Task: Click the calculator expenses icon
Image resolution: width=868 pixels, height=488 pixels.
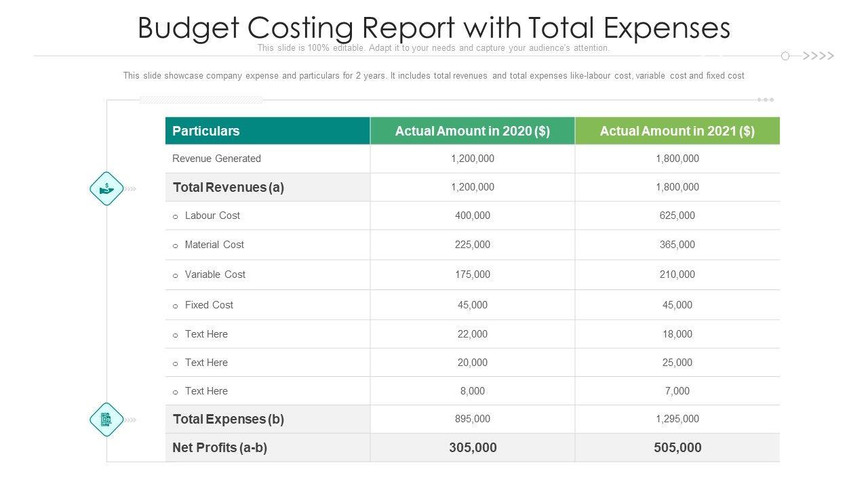Action: tap(106, 420)
